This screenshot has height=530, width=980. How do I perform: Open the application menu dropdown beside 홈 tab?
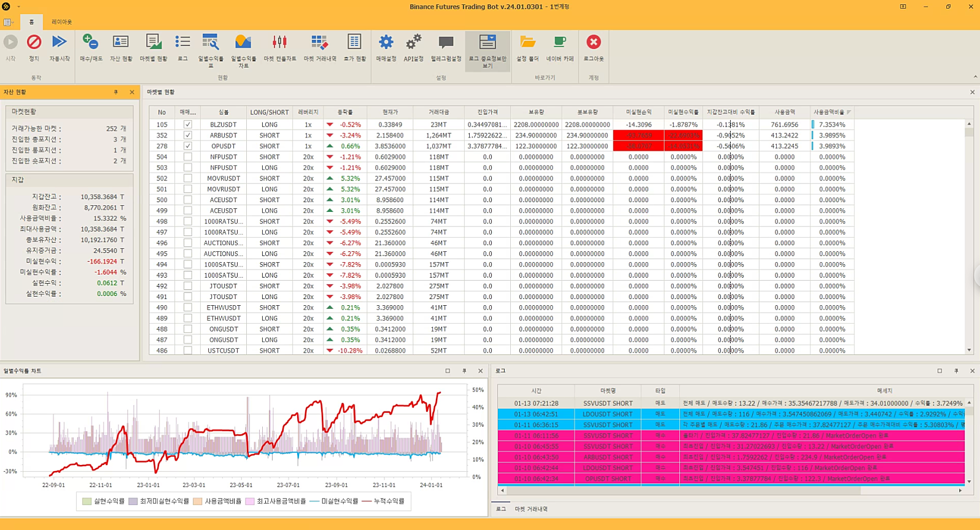click(x=9, y=22)
